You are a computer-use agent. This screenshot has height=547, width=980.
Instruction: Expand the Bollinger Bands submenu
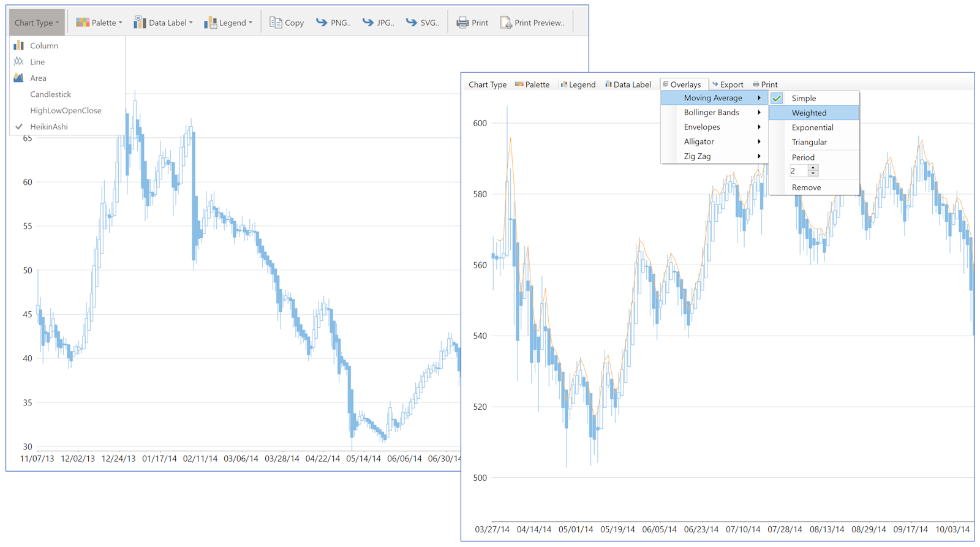coord(714,113)
